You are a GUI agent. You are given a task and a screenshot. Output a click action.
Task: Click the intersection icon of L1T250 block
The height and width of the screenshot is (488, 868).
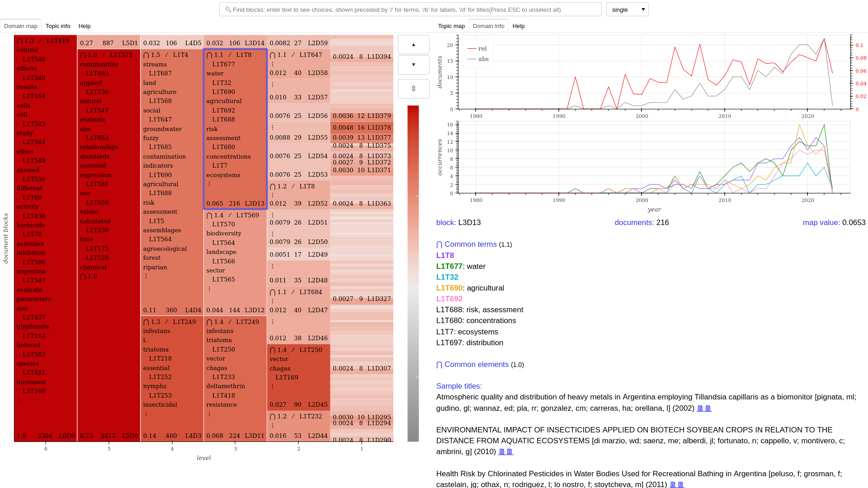tap(273, 350)
